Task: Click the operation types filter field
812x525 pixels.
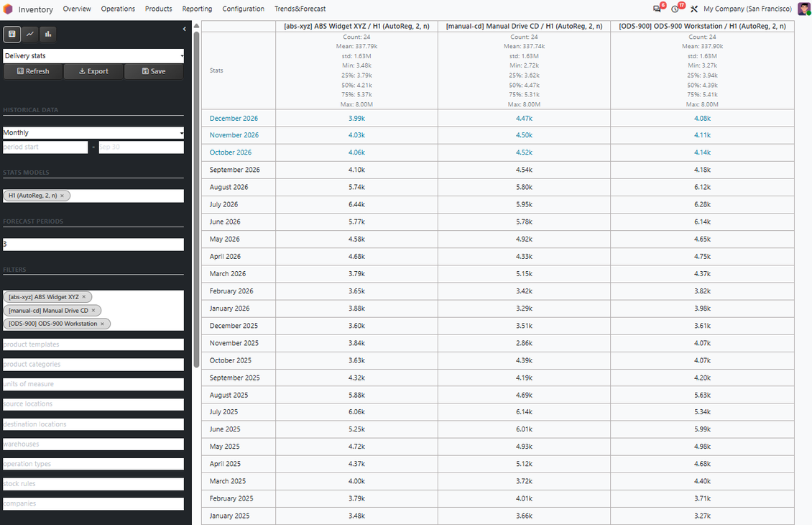Action: [x=93, y=464]
